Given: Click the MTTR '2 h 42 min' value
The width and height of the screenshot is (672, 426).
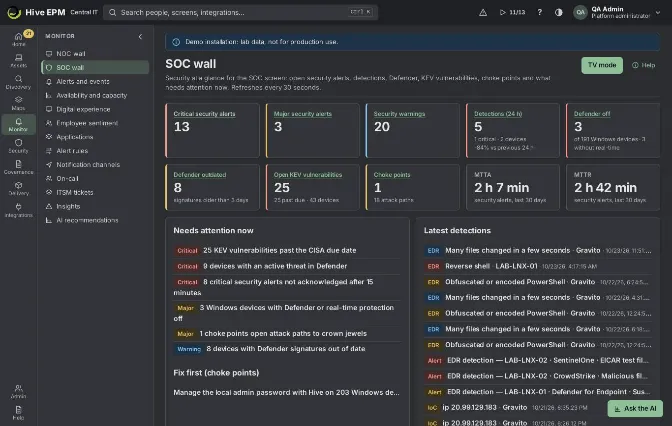Looking at the screenshot, I should (605, 188).
